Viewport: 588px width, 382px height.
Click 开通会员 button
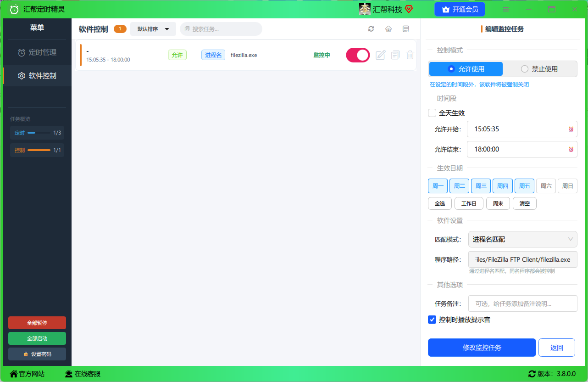[x=460, y=9]
